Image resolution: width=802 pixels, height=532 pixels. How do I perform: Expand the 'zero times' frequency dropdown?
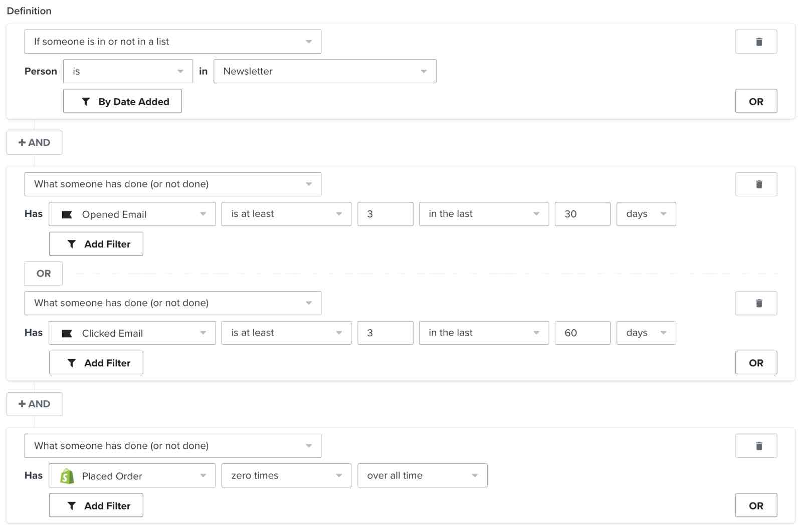(286, 476)
